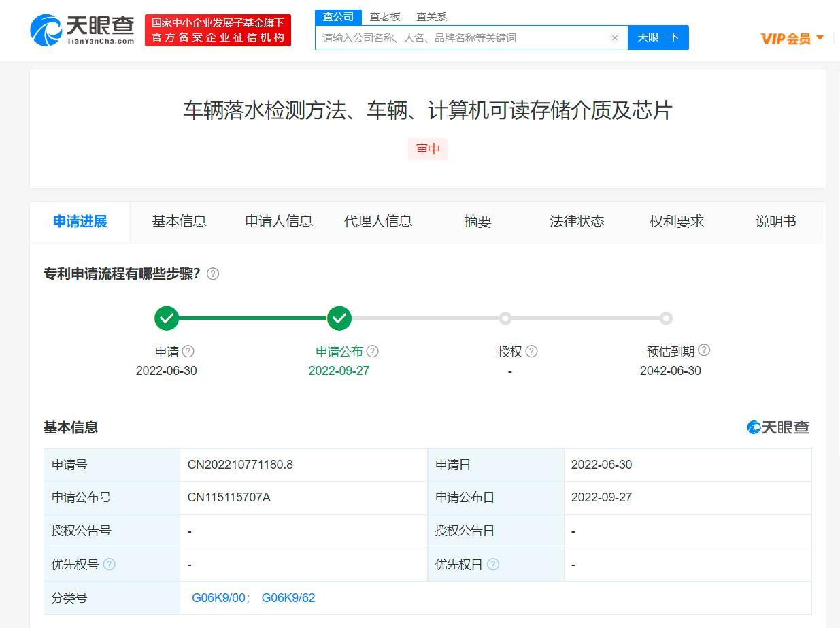Click the 天眼一下 search button
This screenshot has height=628, width=840.
(658, 37)
